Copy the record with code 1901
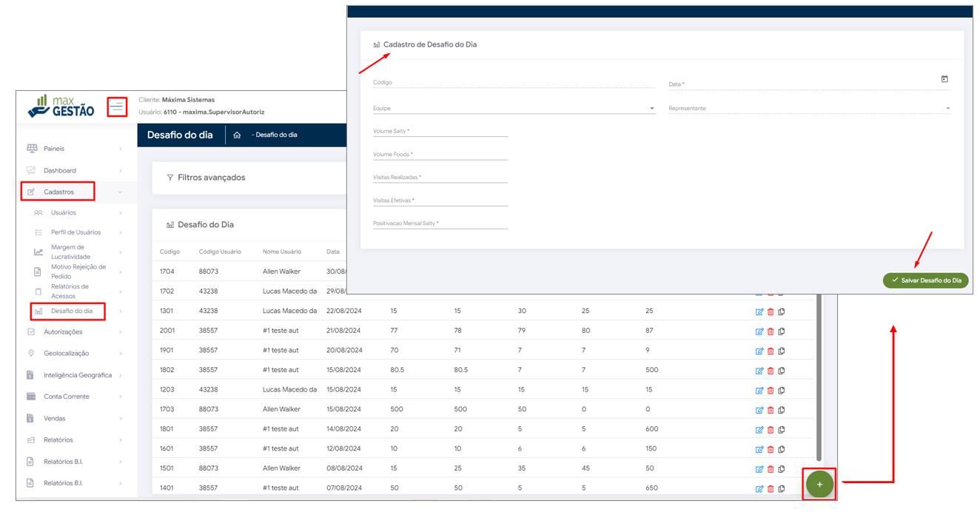The width and height of the screenshot is (980, 512). tap(782, 351)
